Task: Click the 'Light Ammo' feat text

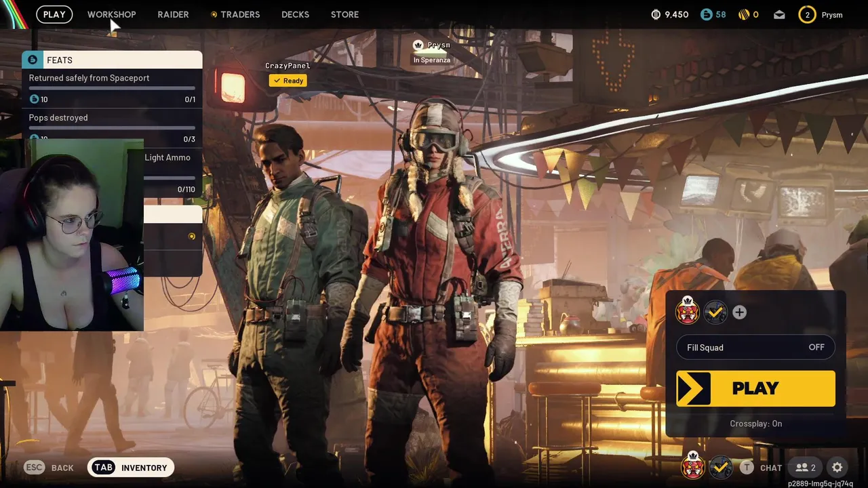Action: (x=167, y=157)
